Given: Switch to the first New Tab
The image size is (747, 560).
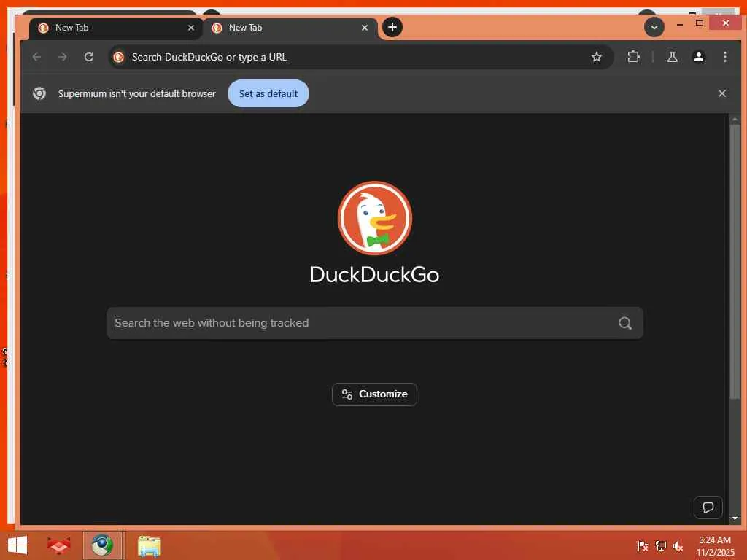Looking at the screenshot, I should click(x=116, y=28).
